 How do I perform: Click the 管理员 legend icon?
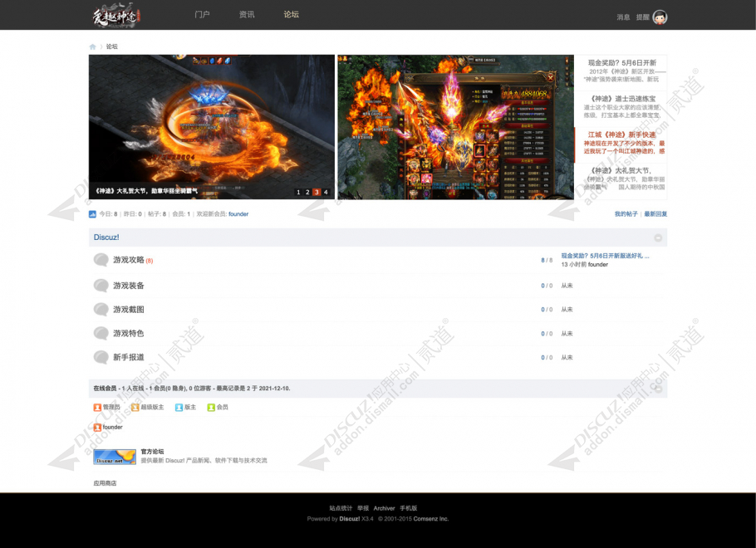pos(97,408)
